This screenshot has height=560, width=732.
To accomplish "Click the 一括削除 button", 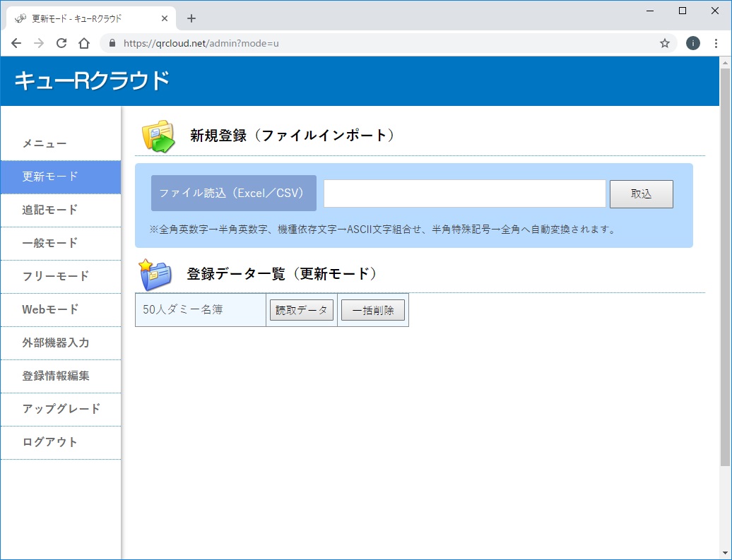I will 373,310.
